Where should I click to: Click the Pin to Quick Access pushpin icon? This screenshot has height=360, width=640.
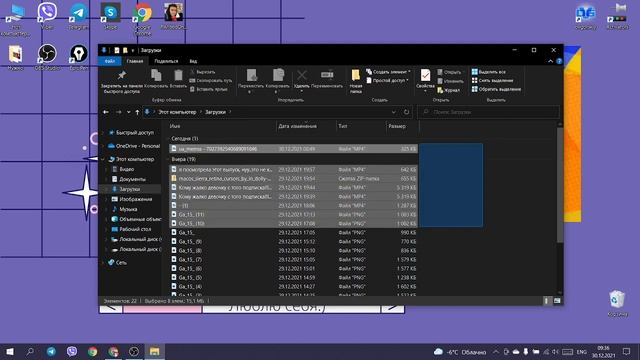point(122,76)
